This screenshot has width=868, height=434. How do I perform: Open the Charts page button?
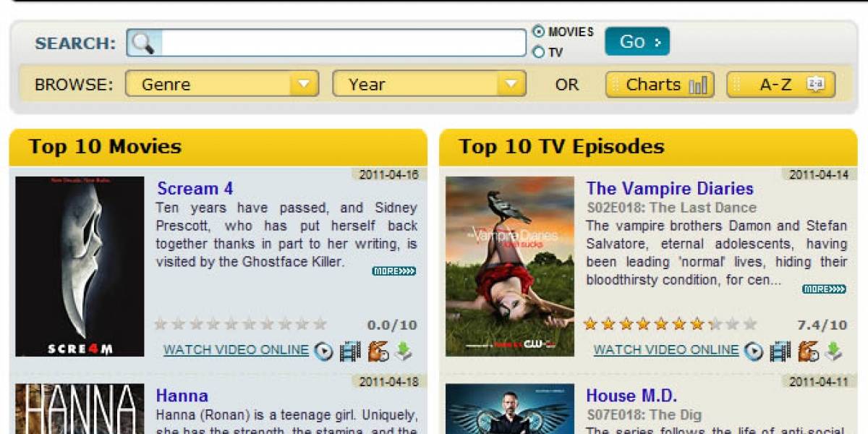(x=660, y=85)
